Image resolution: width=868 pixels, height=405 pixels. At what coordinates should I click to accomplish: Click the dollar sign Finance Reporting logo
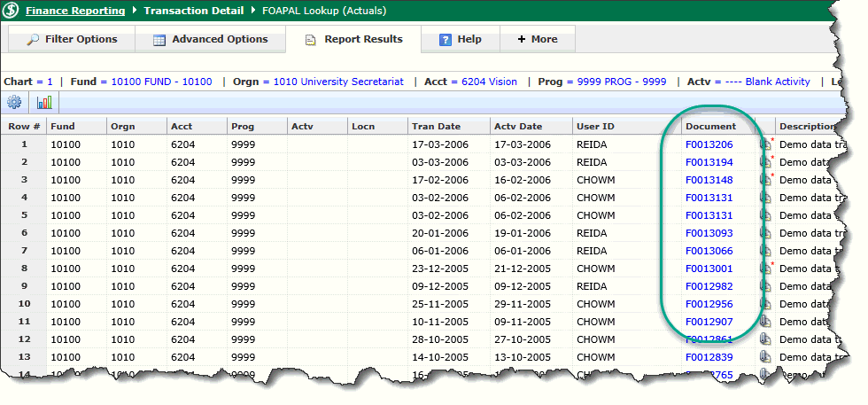coord(12,12)
